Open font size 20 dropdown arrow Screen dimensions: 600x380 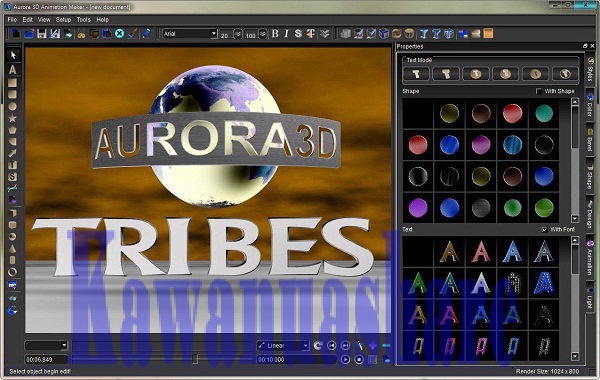click(x=238, y=34)
